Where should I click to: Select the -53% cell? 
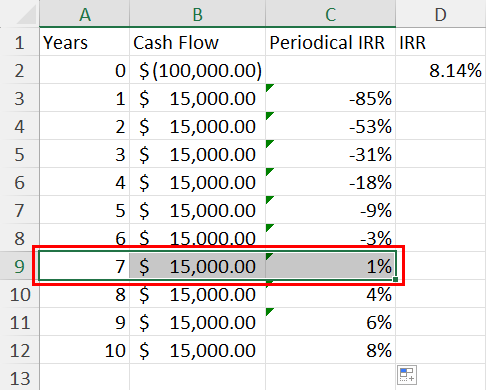click(330, 126)
